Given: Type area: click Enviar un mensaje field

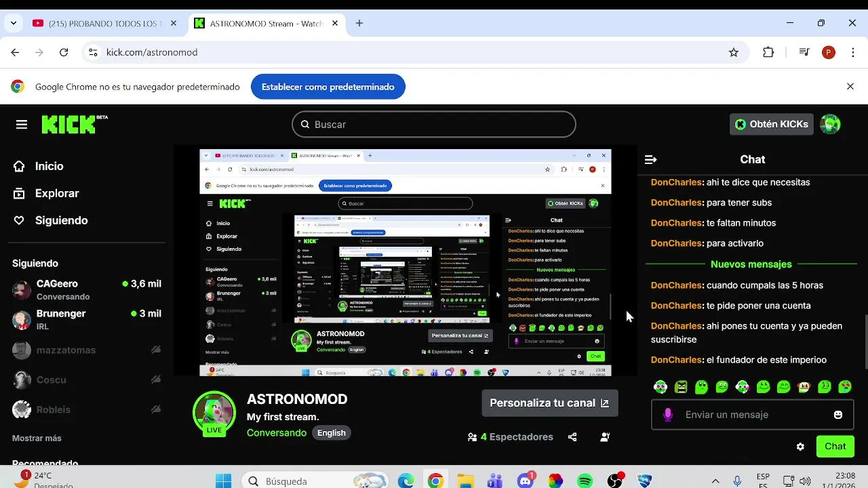Looking at the screenshot, I should pyautogui.click(x=753, y=415).
